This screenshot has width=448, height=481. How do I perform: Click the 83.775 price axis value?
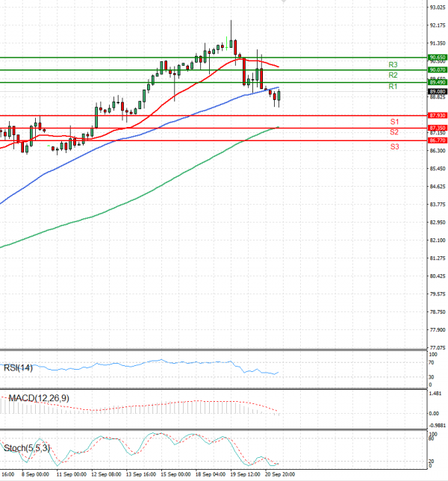tap(438, 205)
